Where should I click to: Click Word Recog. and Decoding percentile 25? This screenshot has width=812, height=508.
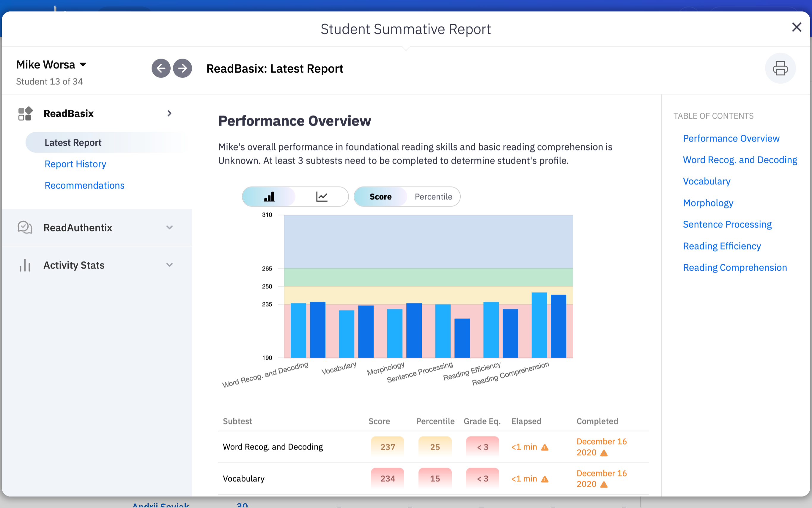pos(435,447)
